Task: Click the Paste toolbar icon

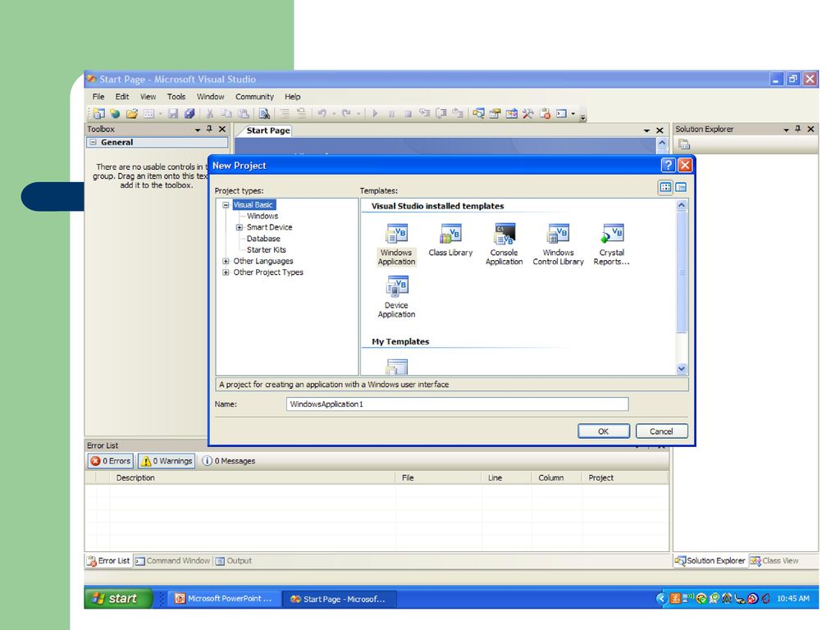Action: tap(244, 113)
